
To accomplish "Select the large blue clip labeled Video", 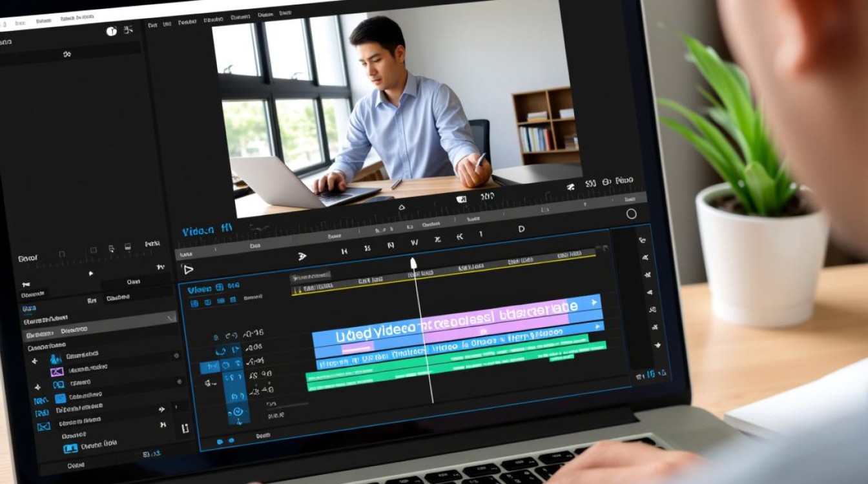I will click(x=366, y=333).
